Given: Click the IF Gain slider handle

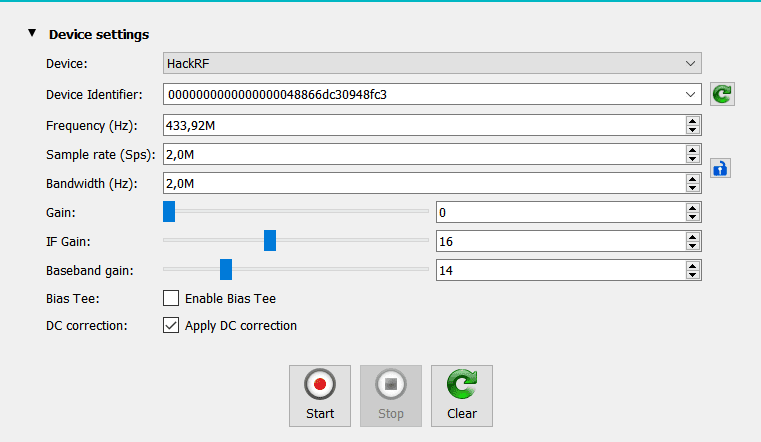Looking at the screenshot, I should click(x=270, y=241).
